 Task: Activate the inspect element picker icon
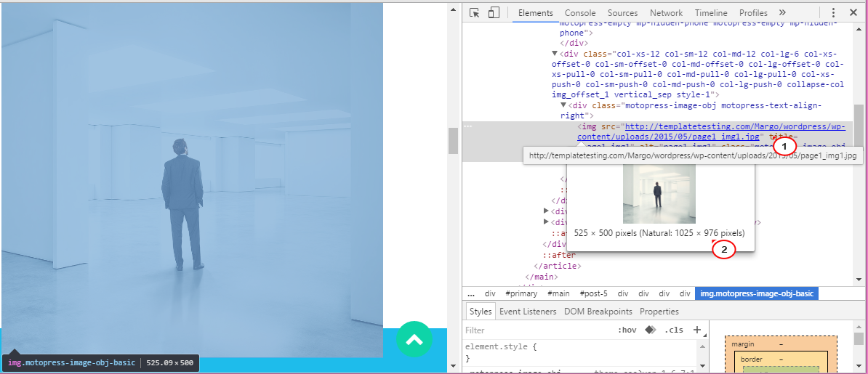pyautogui.click(x=475, y=13)
